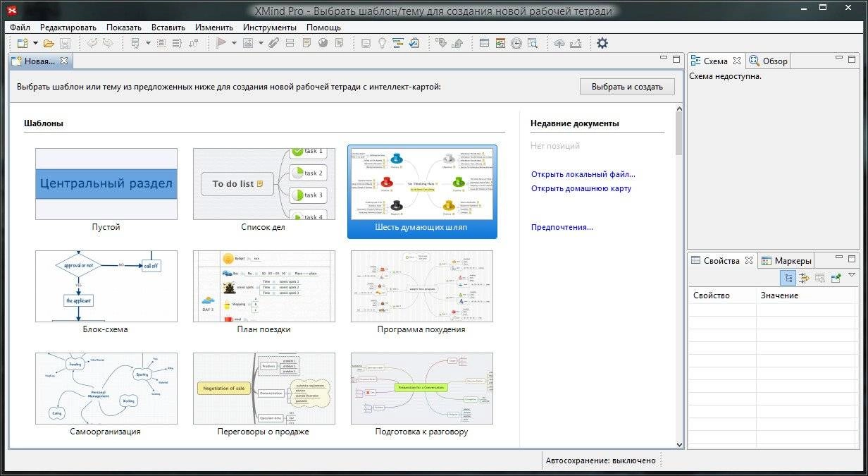The height and width of the screenshot is (476, 868).
Task: Click the yellow notes toolbar icon
Action: pyautogui.click(x=306, y=43)
